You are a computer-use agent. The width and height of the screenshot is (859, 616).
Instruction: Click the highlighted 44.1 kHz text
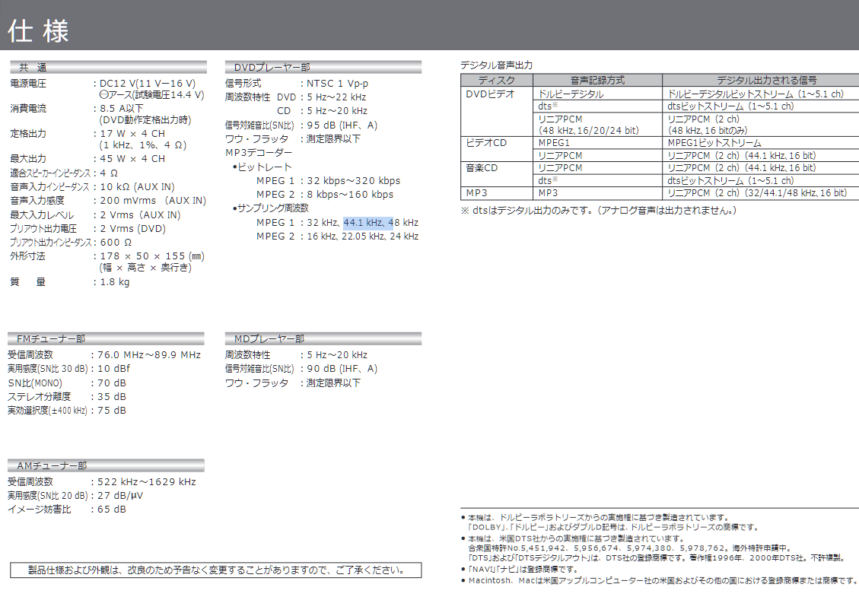point(363,222)
